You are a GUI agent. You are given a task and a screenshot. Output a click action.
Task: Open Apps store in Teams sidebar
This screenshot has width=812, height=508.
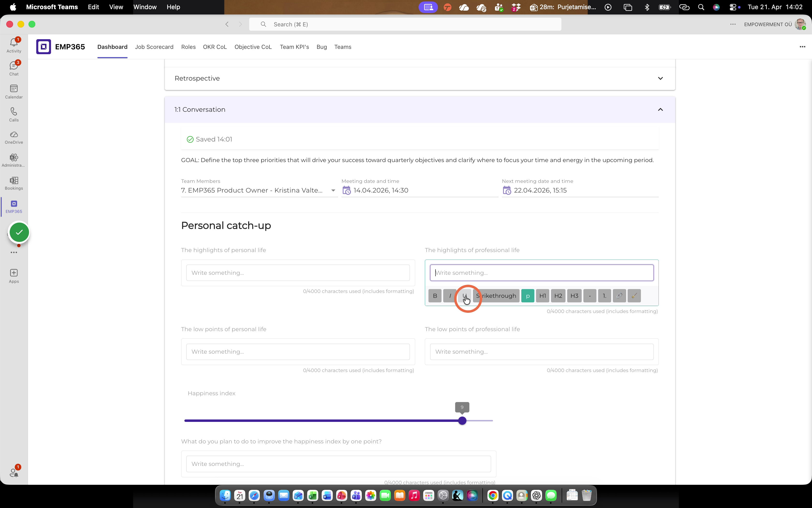14,276
